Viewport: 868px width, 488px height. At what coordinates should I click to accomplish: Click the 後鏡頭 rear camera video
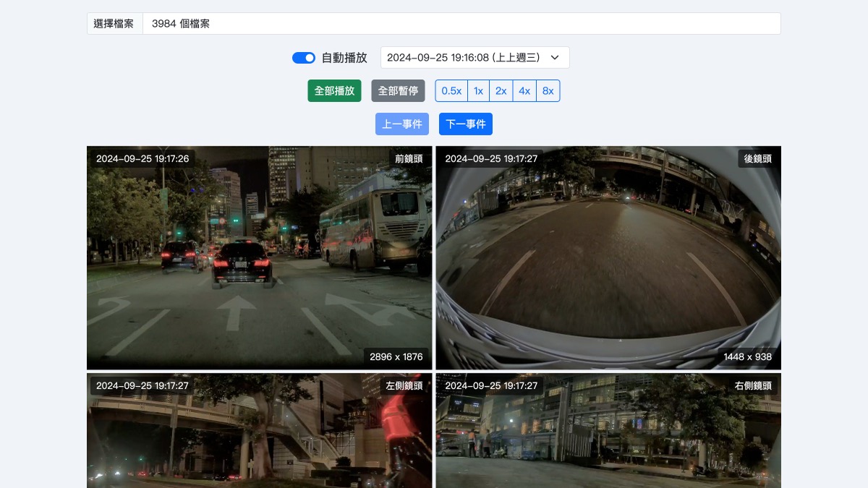point(608,258)
